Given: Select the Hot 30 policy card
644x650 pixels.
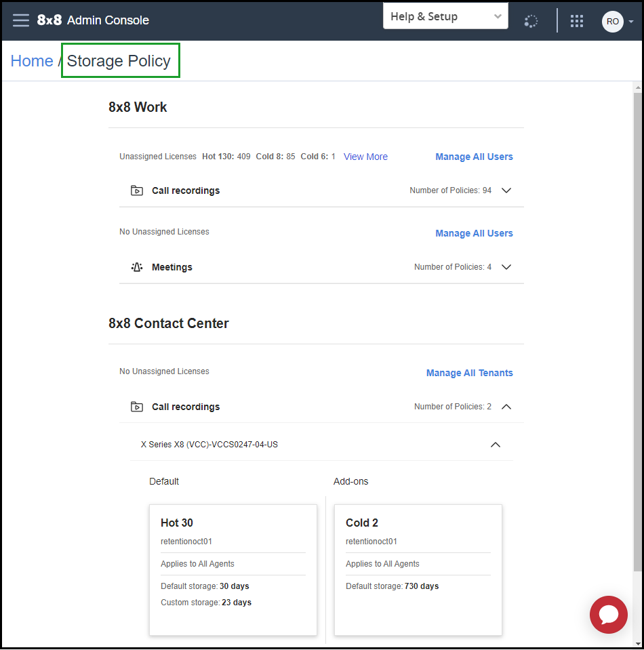Looking at the screenshot, I should click(x=233, y=569).
